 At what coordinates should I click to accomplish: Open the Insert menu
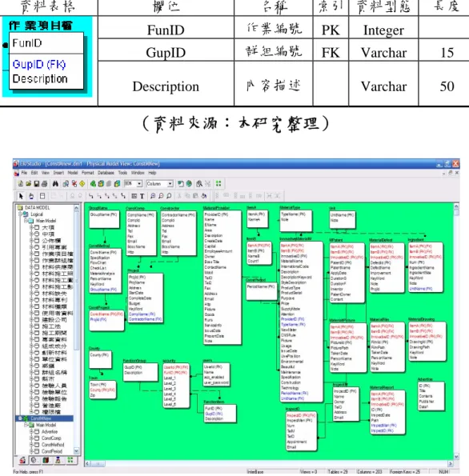[58, 173]
